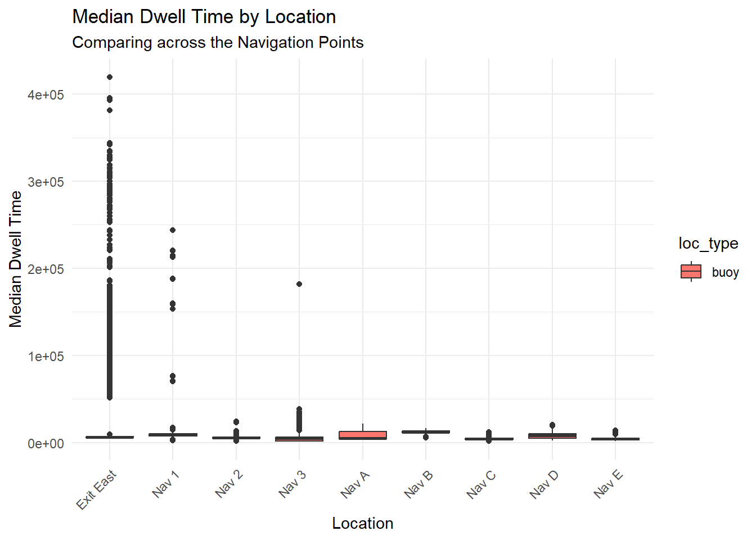Click the '4e+05' y-axis tick label
This screenshot has width=756, height=540.
pos(46,95)
